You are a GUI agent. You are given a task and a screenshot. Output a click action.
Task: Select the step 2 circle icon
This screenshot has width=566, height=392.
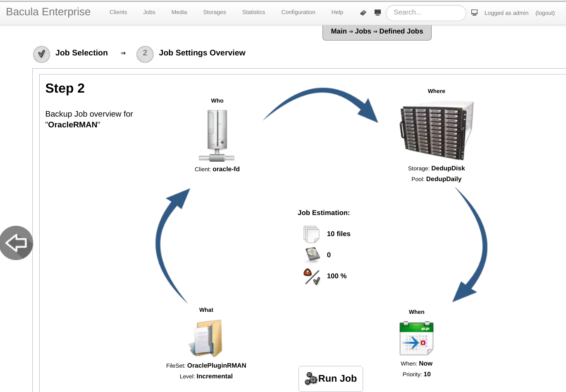pos(145,54)
